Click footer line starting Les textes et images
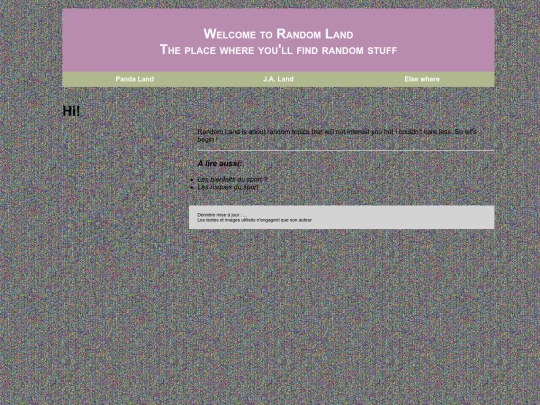The width and height of the screenshot is (540, 405). pos(255,220)
